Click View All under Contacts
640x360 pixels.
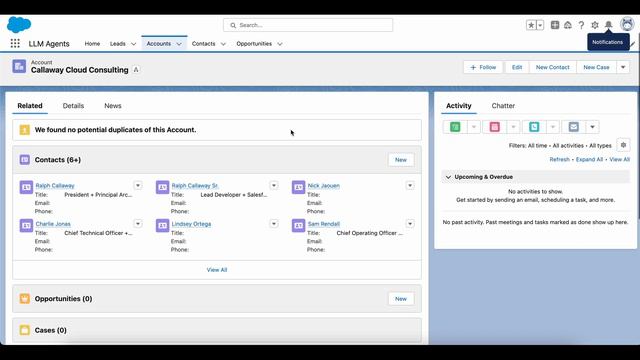coord(217,270)
